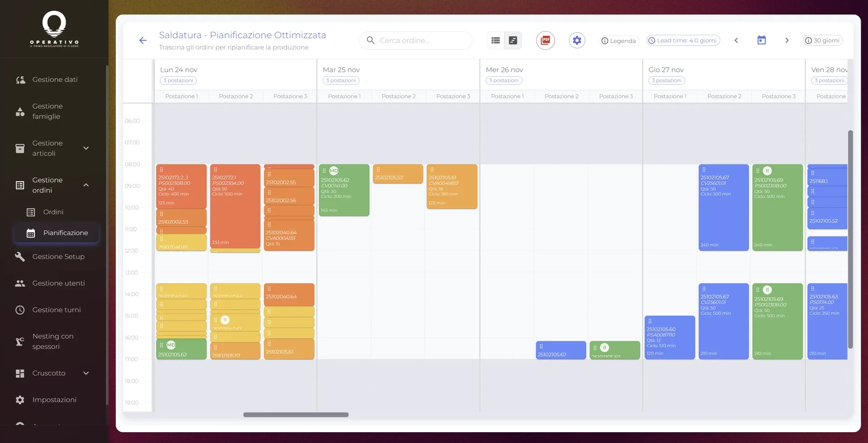Click the Gestione Setup wrench icon

pos(20,256)
